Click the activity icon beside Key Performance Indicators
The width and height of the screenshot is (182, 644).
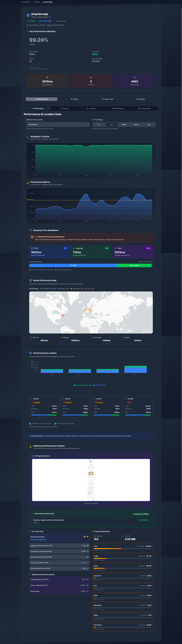tap(27, 31)
